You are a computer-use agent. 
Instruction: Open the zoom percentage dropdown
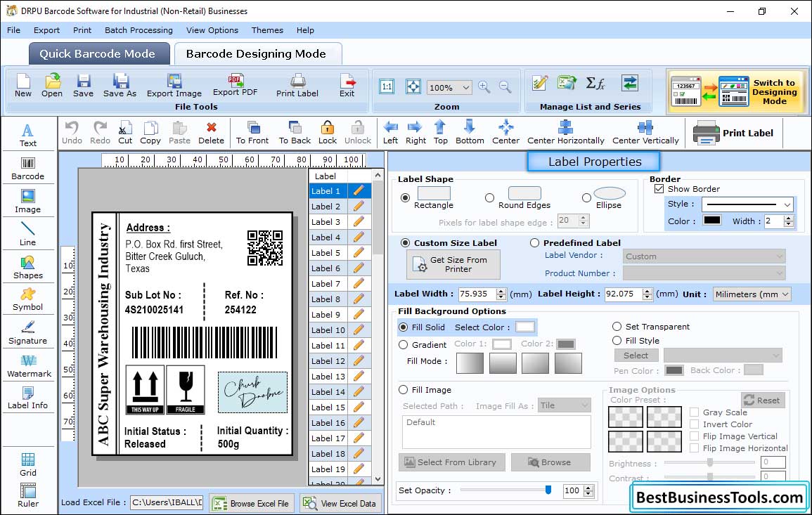465,87
